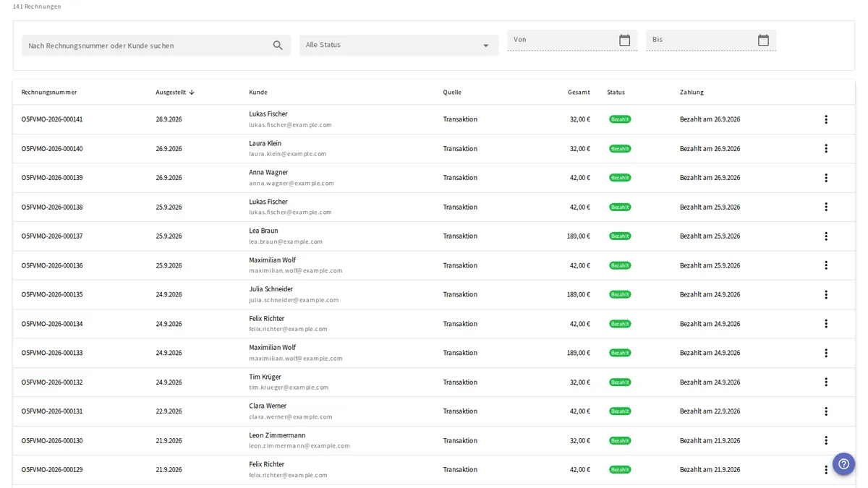868x488 pixels.
Task: Sort by the Gesamt column header
Action: (x=579, y=93)
